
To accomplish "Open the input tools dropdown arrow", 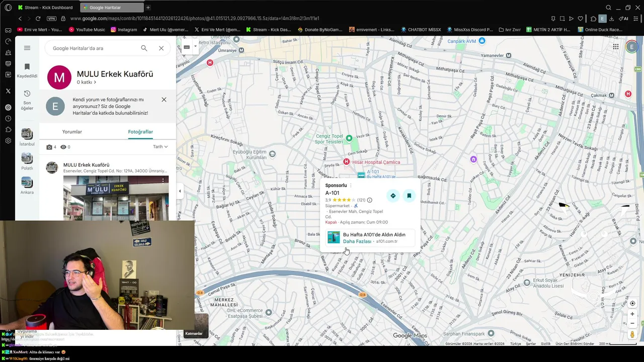I will [195, 47].
